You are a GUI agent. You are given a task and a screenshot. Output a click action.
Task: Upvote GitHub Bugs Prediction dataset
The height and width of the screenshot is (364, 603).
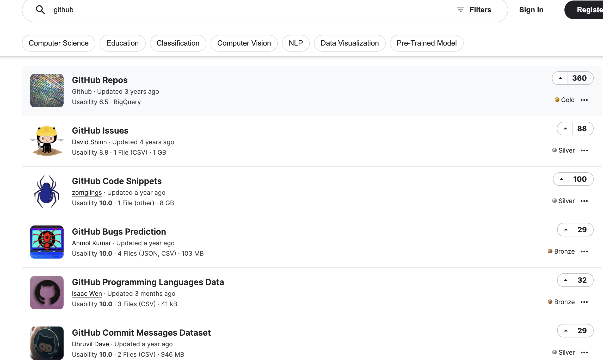point(565,230)
